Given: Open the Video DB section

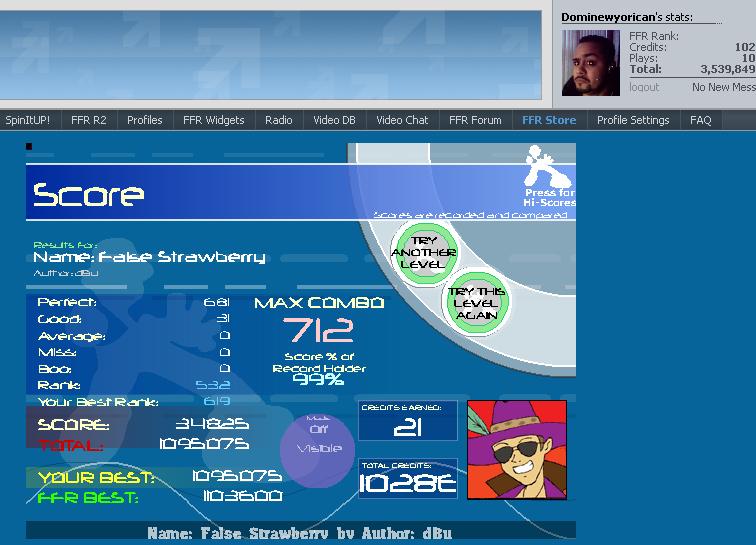Looking at the screenshot, I should [x=334, y=120].
